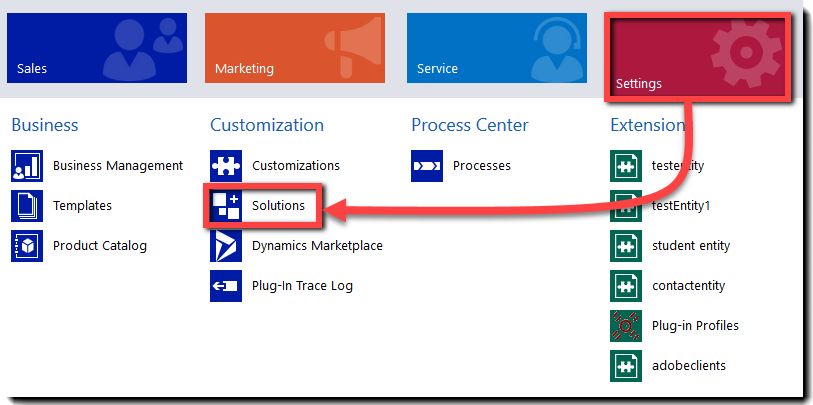Screen dimensions: 813x405
Task: Open the Sales tile
Action: (x=97, y=48)
